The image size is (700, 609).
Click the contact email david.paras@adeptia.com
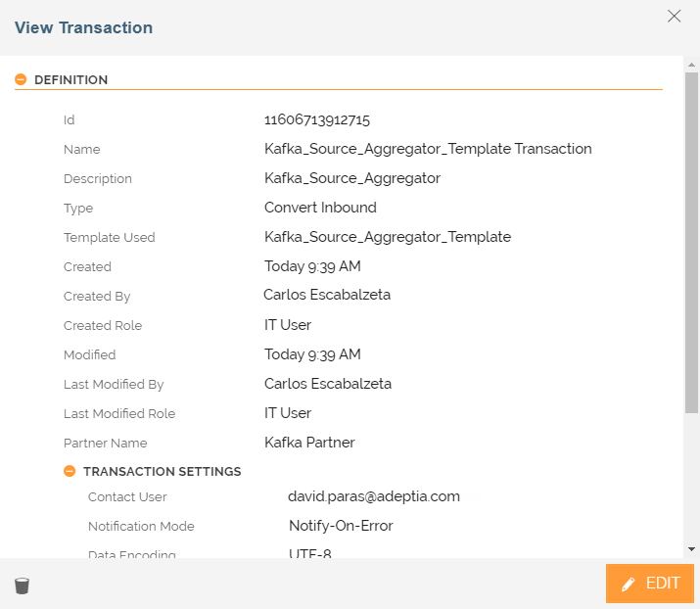(x=374, y=496)
